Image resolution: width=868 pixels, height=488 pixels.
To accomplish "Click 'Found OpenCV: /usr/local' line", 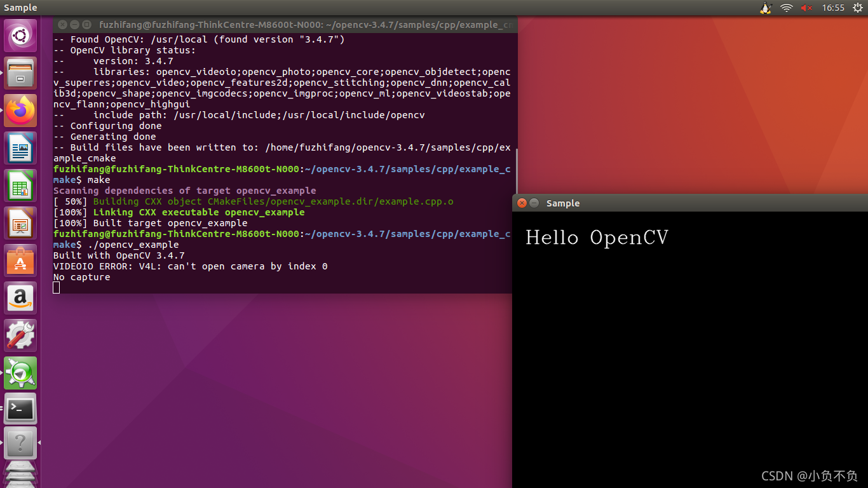I will [199, 39].
